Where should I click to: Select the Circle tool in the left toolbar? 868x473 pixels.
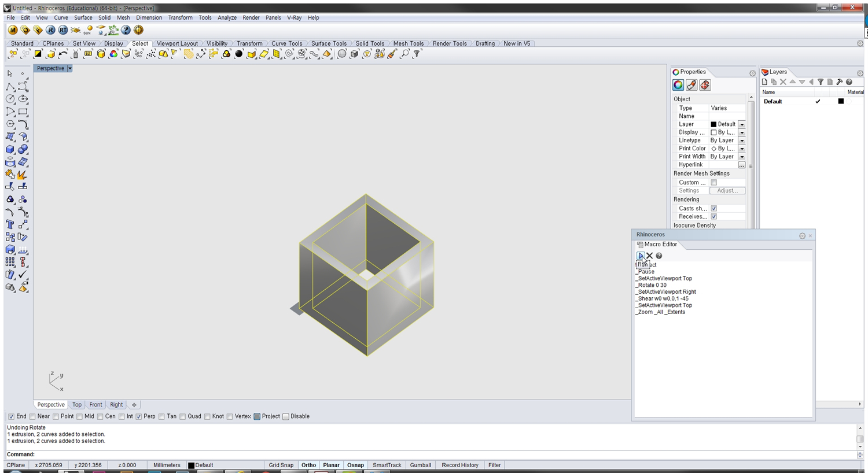pyautogui.click(x=10, y=99)
